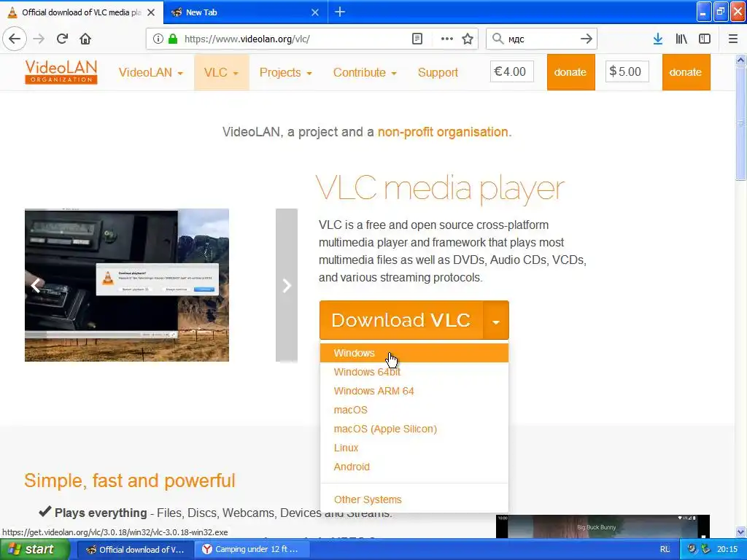Show previous carousel screenshot

click(35, 285)
